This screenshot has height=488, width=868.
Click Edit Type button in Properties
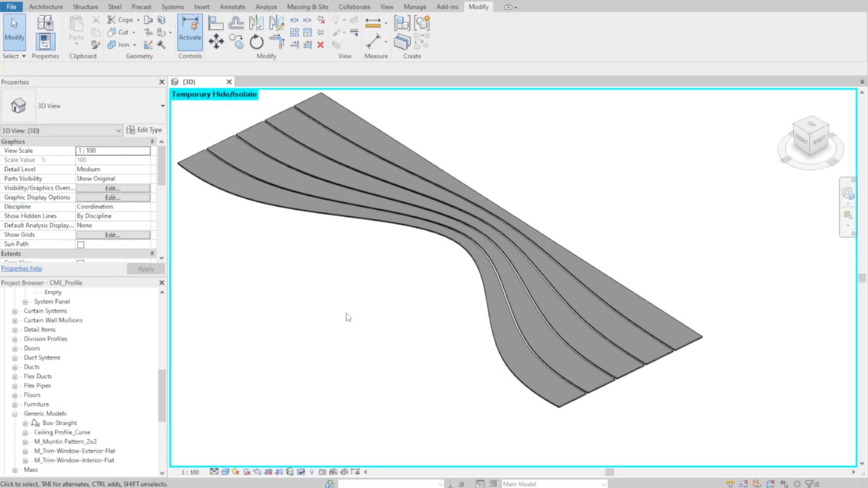(144, 130)
